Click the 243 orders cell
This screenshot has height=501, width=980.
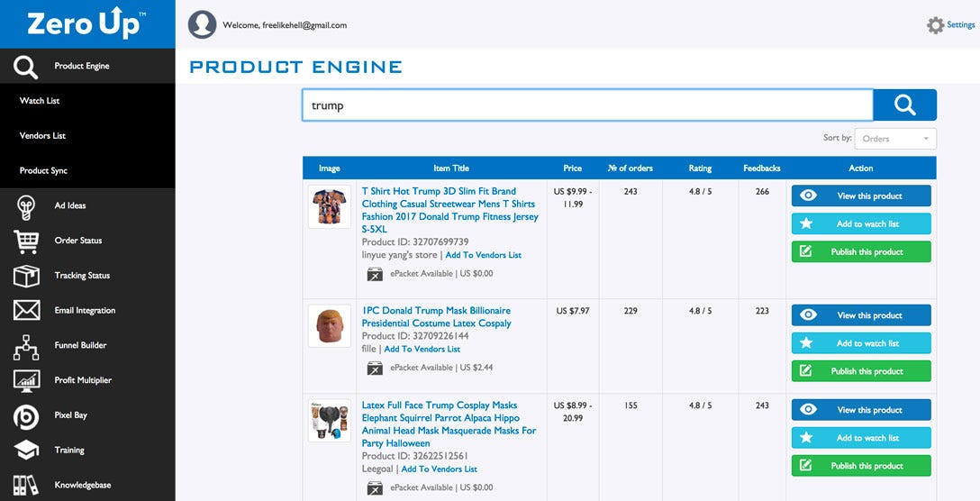[x=630, y=191]
